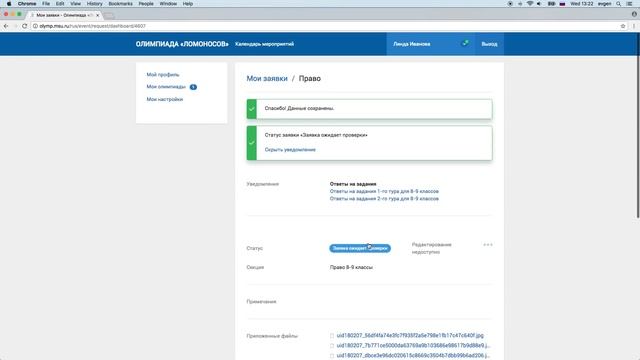Image resolution: width=640 pixels, height=360 pixels.
Task: Click the «Право 8-9 классы» section value
Action: 351,267
